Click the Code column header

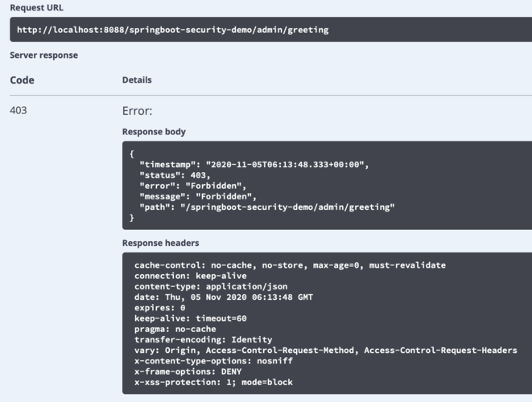(22, 80)
